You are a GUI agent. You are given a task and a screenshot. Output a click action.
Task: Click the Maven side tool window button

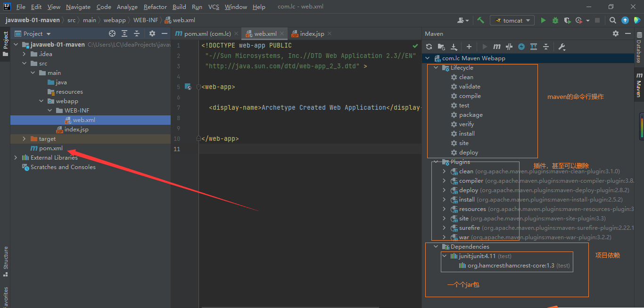click(x=639, y=85)
